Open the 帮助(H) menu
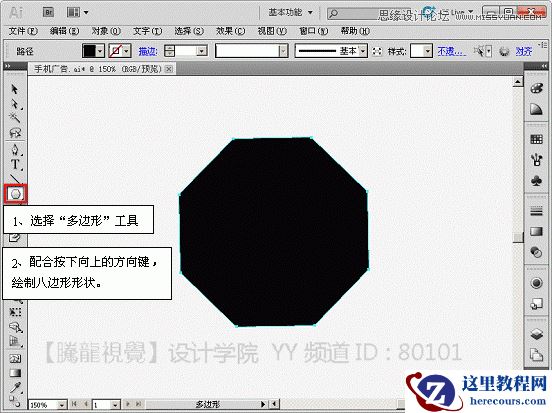Image resolution: width=552 pixels, height=413 pixels. [355, 31]
